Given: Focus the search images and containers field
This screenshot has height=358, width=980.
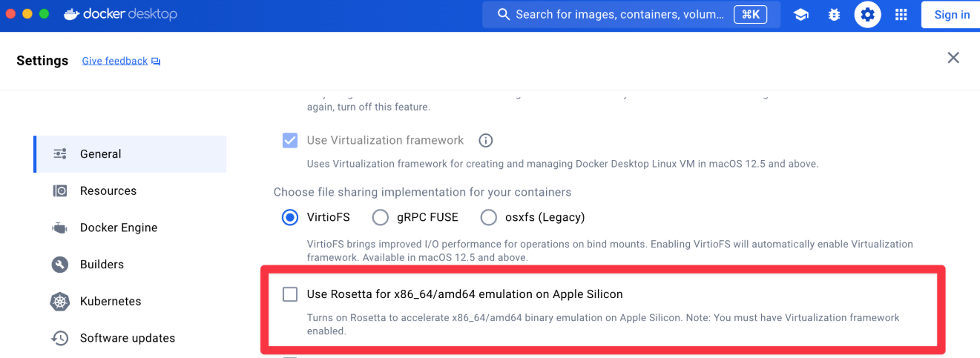Looking at the screenshot, I should point(631,14).
